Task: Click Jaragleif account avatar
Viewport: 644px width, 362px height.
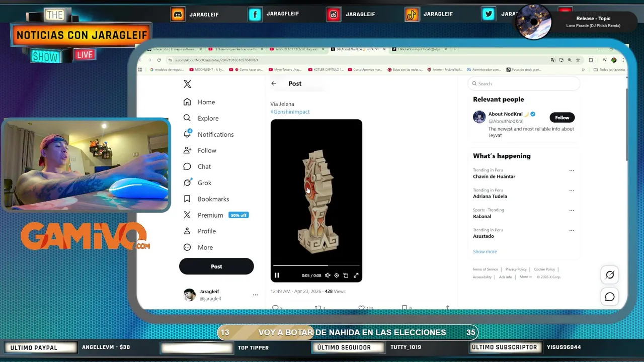Action: click(190, 295)
